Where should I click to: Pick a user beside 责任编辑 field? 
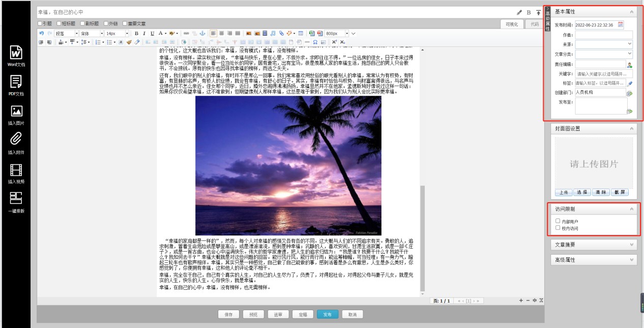[629, 65]
